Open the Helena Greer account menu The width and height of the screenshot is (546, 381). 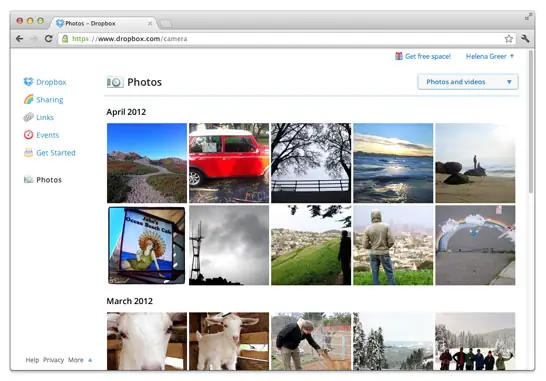[x=490, y=56]
